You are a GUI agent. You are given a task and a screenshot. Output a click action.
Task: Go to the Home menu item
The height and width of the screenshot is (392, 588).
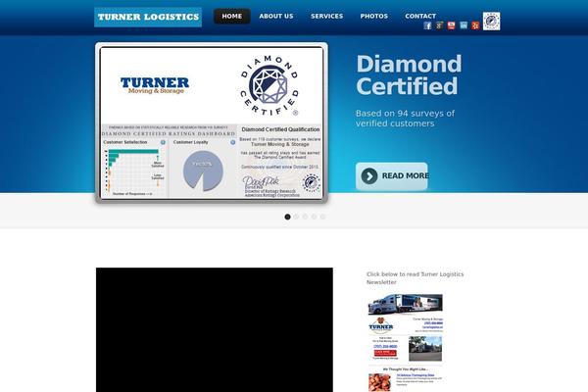231,16
